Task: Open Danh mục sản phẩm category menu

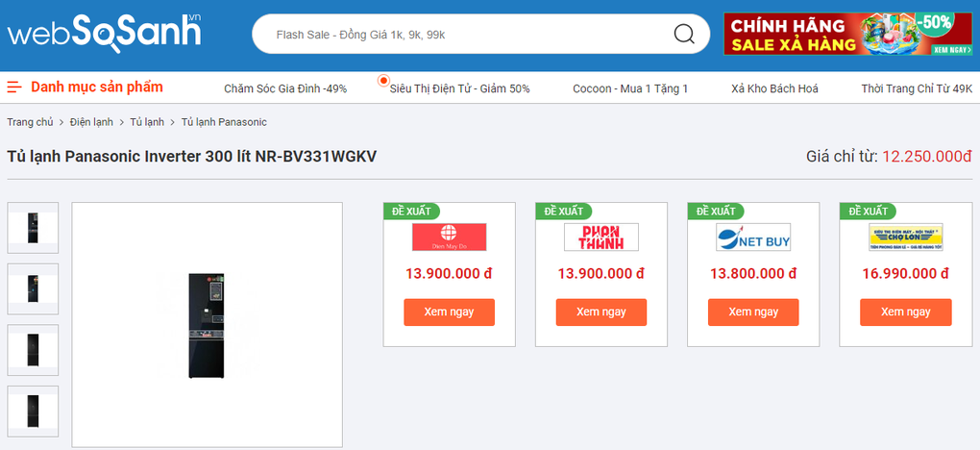Action: coord(97,87)
